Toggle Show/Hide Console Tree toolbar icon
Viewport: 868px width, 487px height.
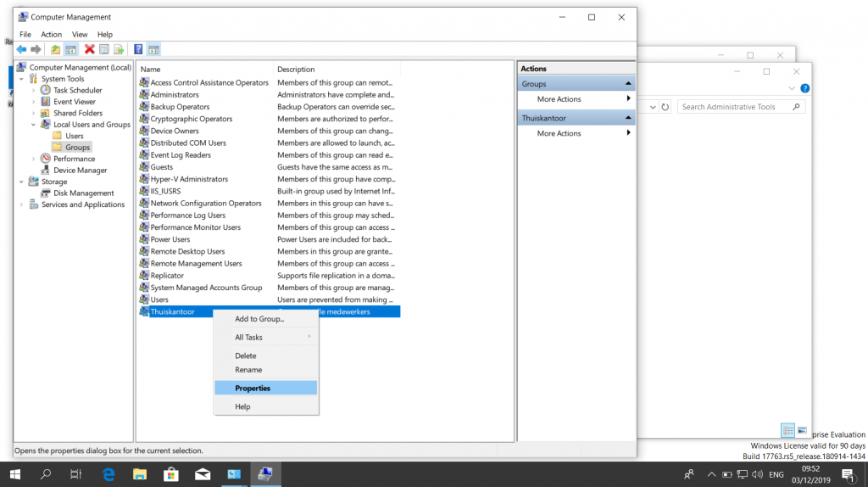(x=71, y=49)
